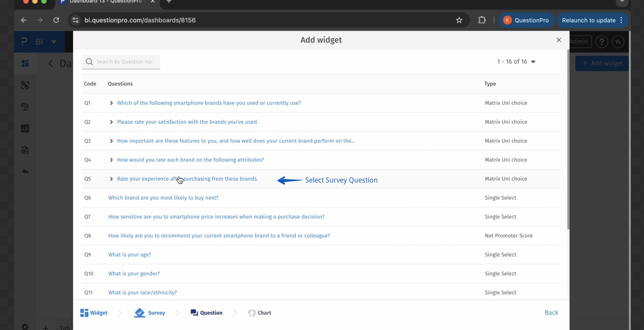
Task: Expand question Q1 smartphone brands row
Action: click(x=111, y=103)
